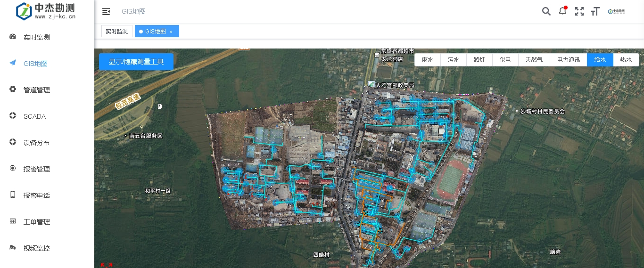Open notifications bell icon

coord(562,11)
